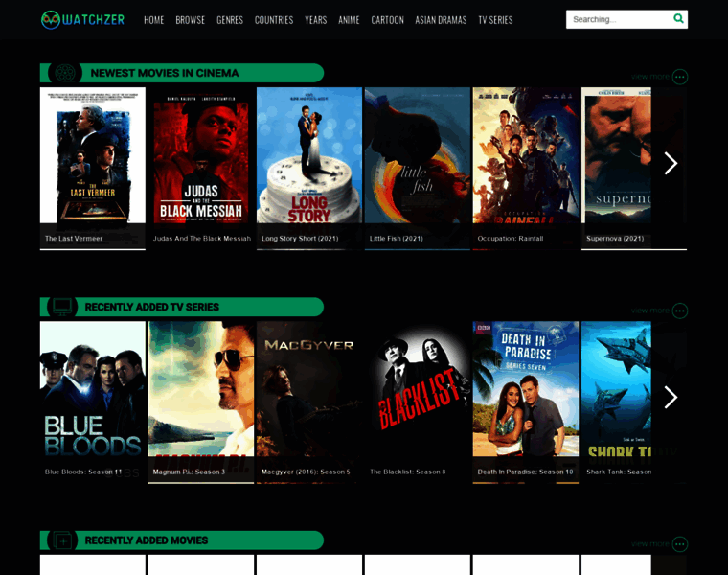Open The Last Vermeer poster
The image size is (728, 575).
coord(92,168)
